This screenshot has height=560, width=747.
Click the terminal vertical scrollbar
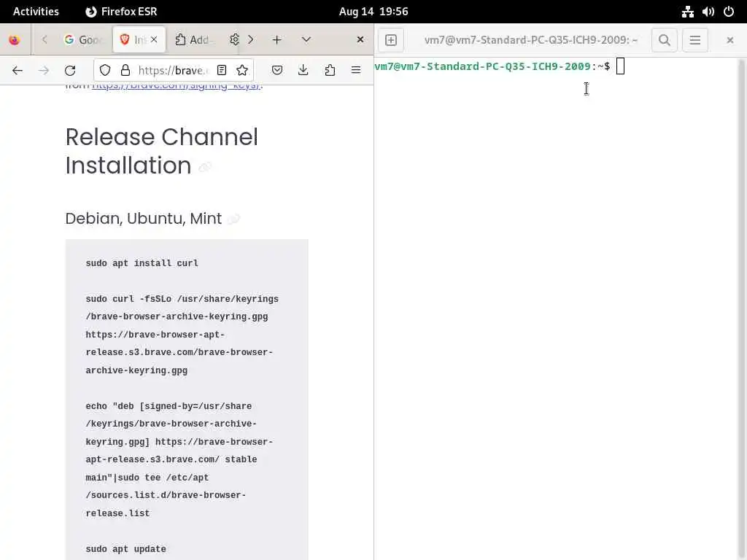(742, 308)
